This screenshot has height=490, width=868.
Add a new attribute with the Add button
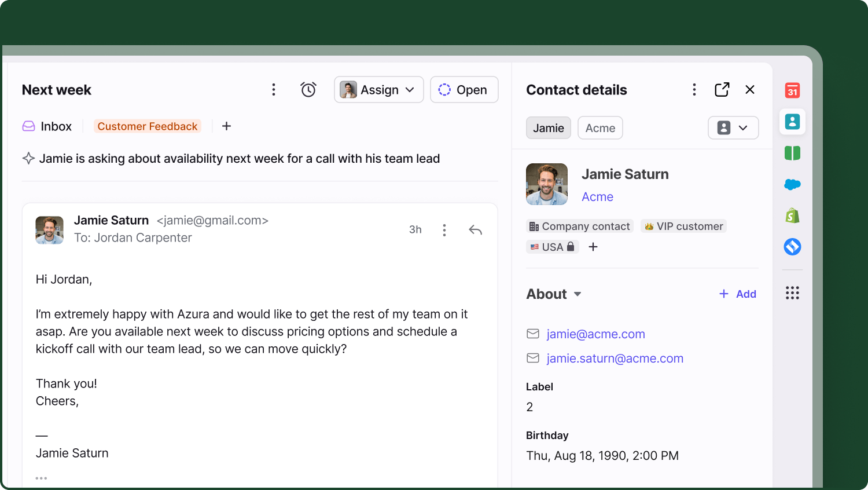tap(737, 294)
